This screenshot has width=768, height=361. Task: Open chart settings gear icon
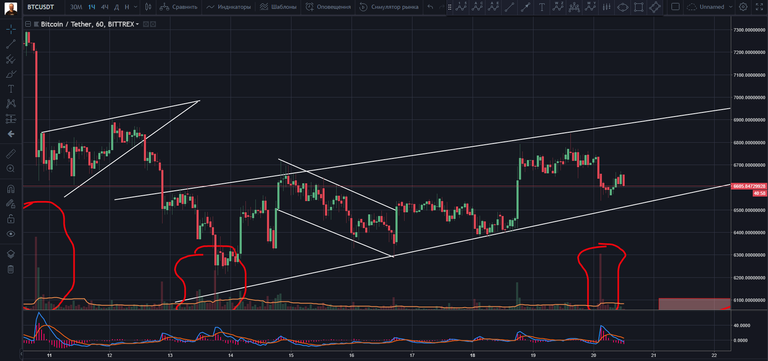[x=743, y=7]
